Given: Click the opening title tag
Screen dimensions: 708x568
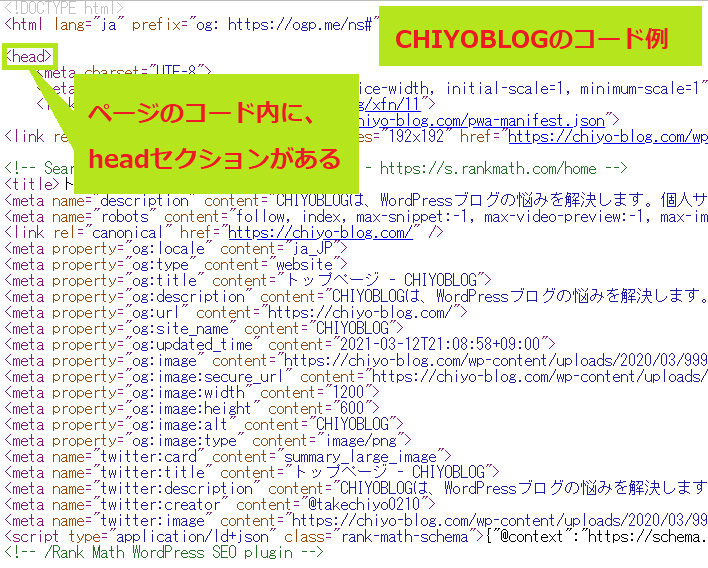Looking at the screenshot, I should point(32,184).
